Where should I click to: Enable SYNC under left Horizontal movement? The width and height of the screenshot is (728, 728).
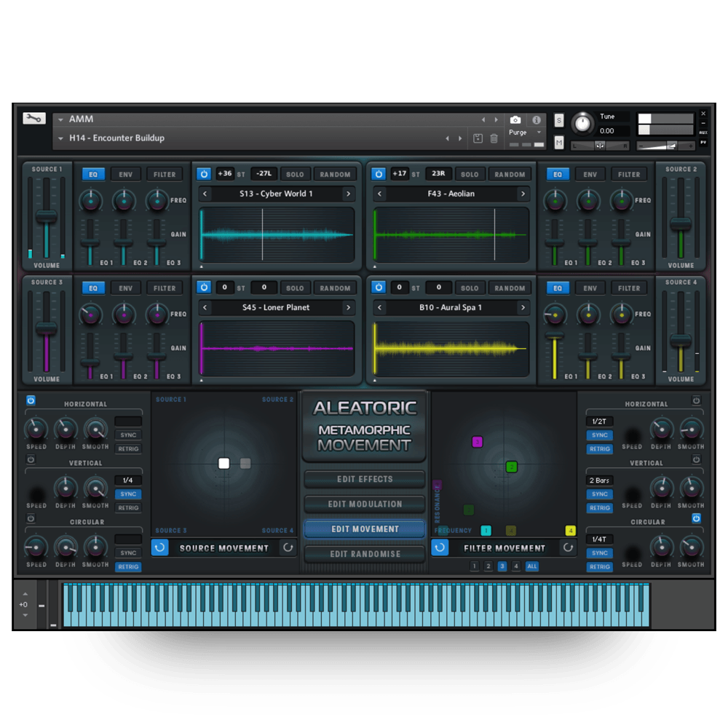pyautogui.click(x=128, y=435)
